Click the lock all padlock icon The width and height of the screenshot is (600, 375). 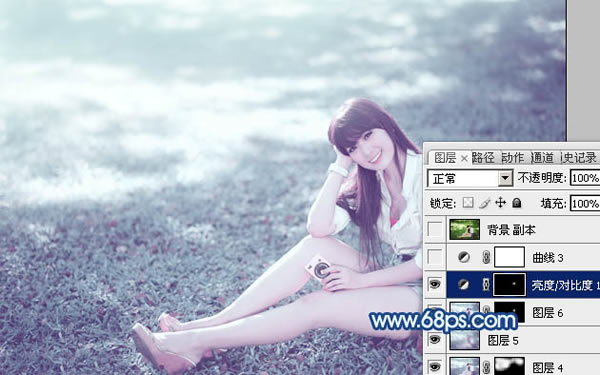pos(517,203)
